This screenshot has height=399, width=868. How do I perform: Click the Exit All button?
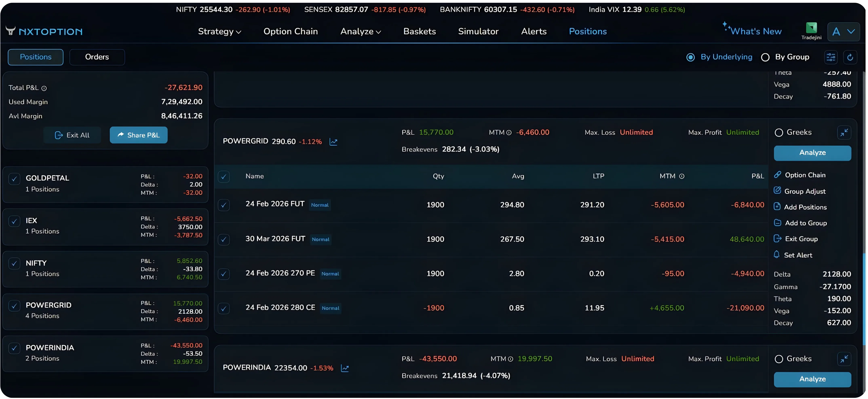(x=72, y=135)
